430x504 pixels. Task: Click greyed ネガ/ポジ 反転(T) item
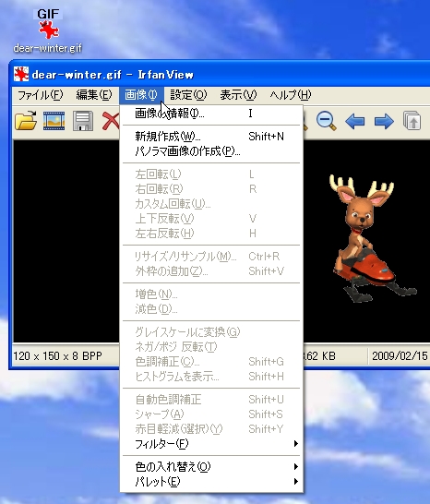click(x=211, y=347)
